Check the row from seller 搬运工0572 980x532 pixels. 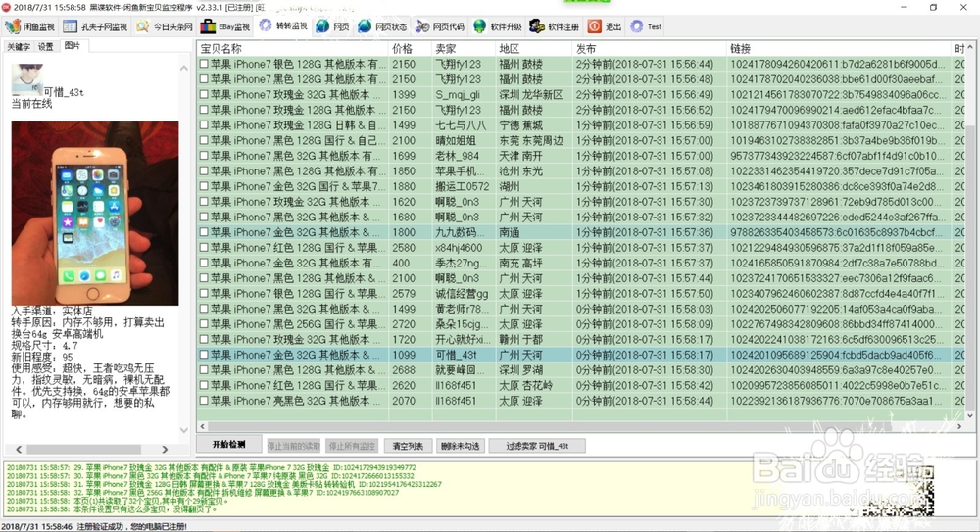tap(204, 186)
